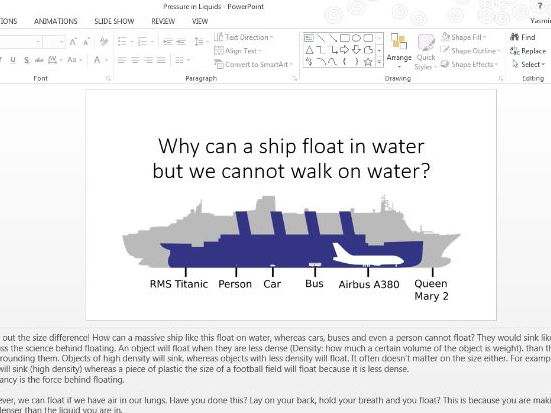Toggle strikethrough formatting

tap(39, 60)
